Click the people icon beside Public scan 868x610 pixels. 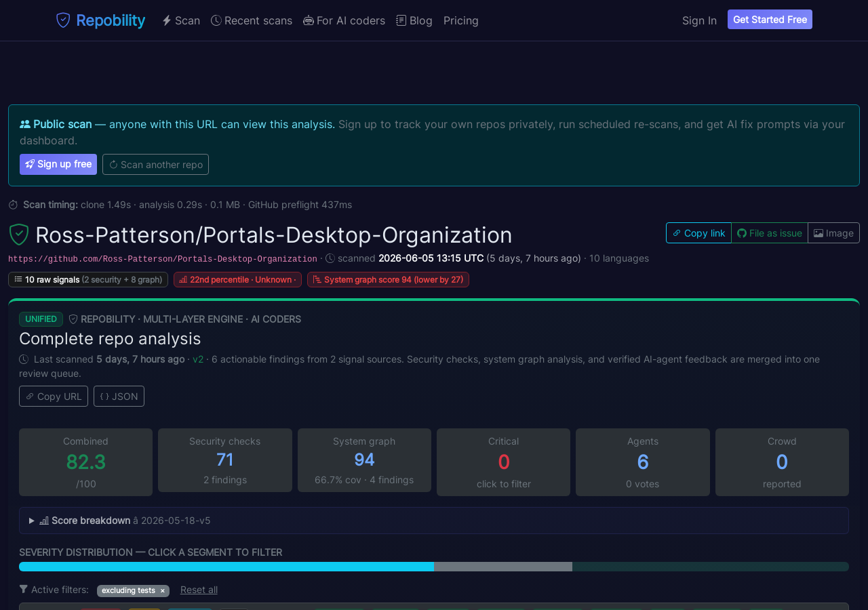point(25,124)
